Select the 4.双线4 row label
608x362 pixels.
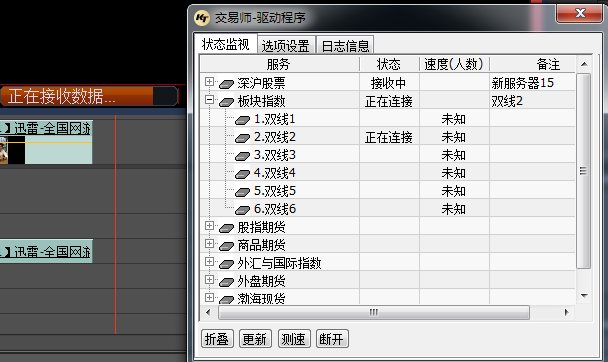pyautogui.click(x=275, y=173)
